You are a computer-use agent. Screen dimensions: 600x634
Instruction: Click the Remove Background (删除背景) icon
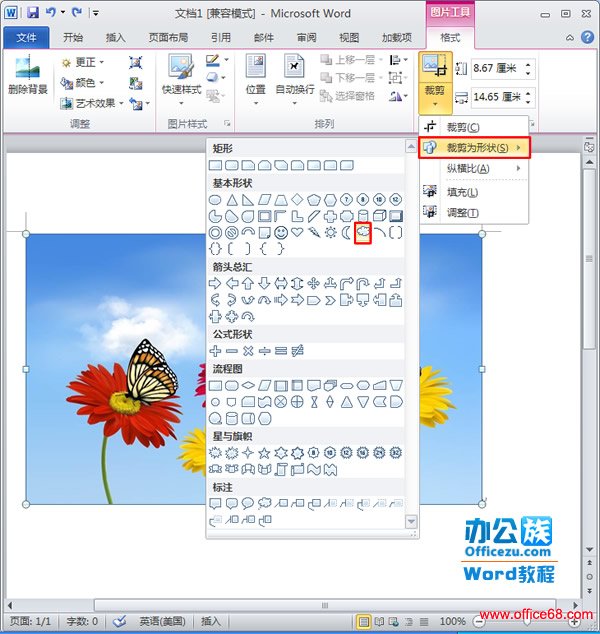(27, 77)
